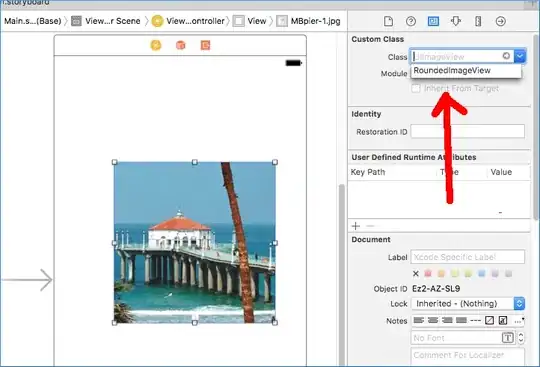This screenshot has width=540, height=367.
Task: Click the yellow View Controller dock icon
Action: pyautogui.click(x=156, y=45)
